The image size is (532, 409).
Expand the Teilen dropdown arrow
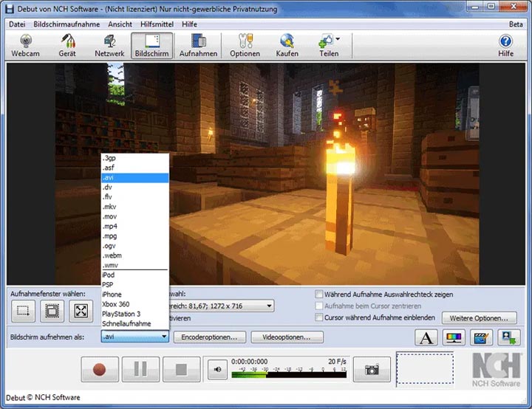(x=338, y=39)
